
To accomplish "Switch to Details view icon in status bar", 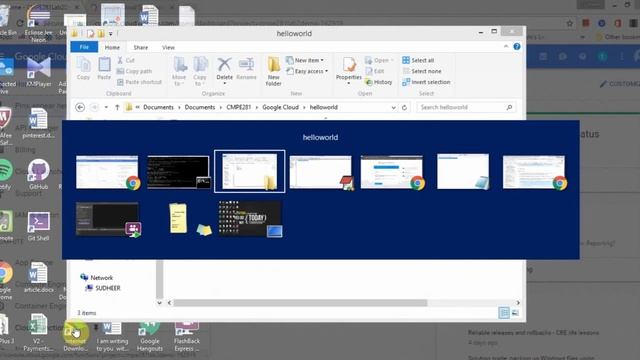I will coord(504,313).
